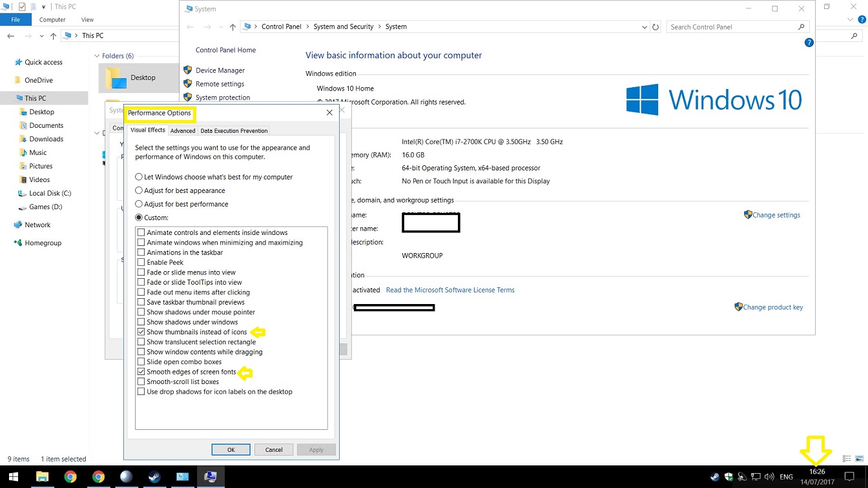868x488 pixels.
Task: Select OneDrive in navigation pane
Action: [39, 80]
